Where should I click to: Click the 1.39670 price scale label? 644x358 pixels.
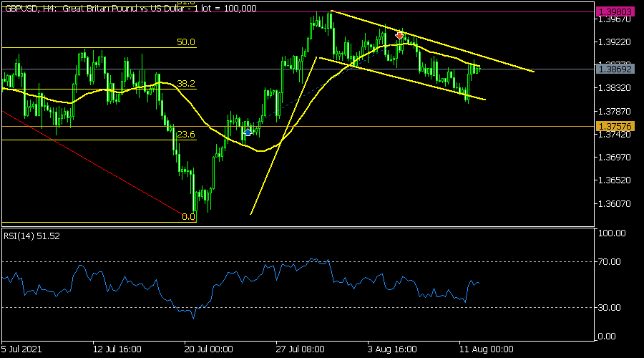(x=615, y=20)
